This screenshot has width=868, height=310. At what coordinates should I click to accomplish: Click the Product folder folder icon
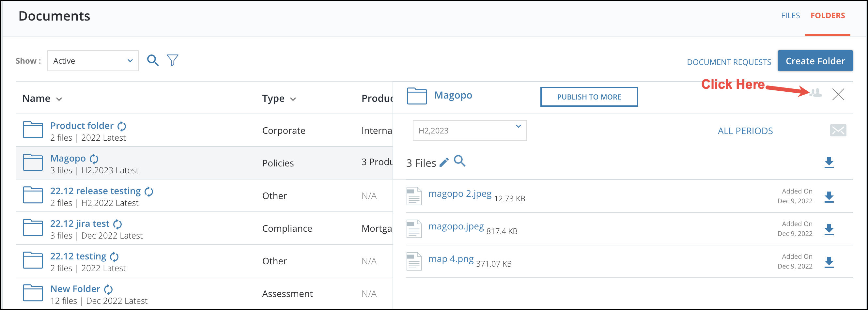tap(33, 130)
